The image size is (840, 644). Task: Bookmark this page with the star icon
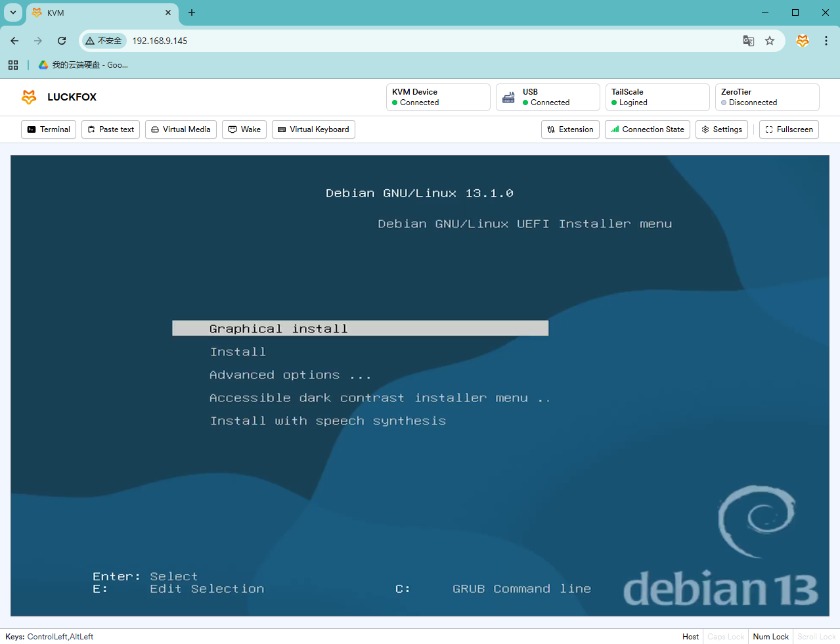point(770,41)
